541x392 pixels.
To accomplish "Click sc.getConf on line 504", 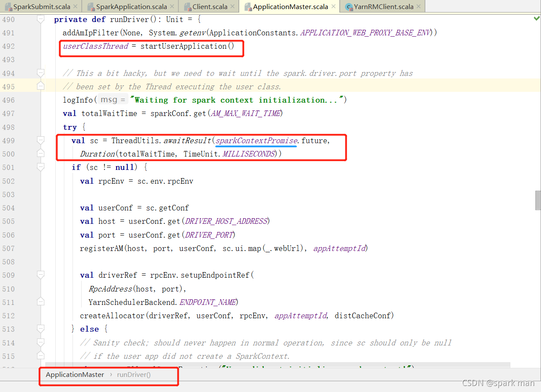I will pos(168,208).
